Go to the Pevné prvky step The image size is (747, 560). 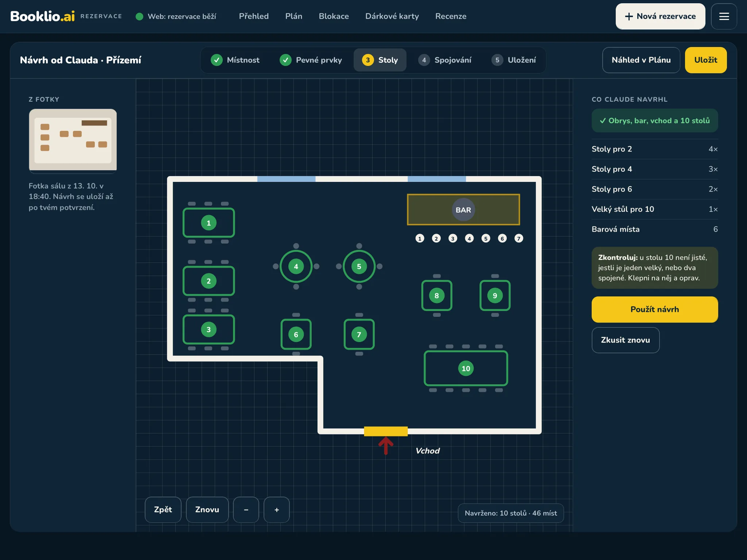[311, 60]
